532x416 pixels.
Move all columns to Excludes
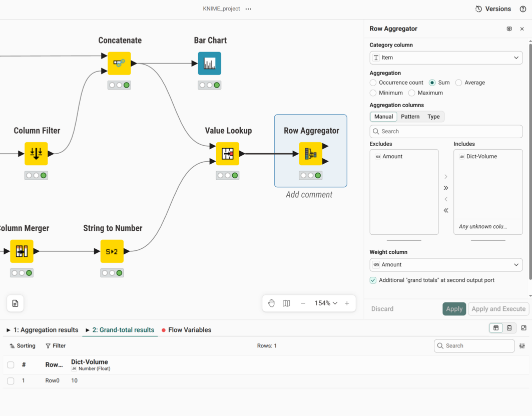[x=446, y=210]
